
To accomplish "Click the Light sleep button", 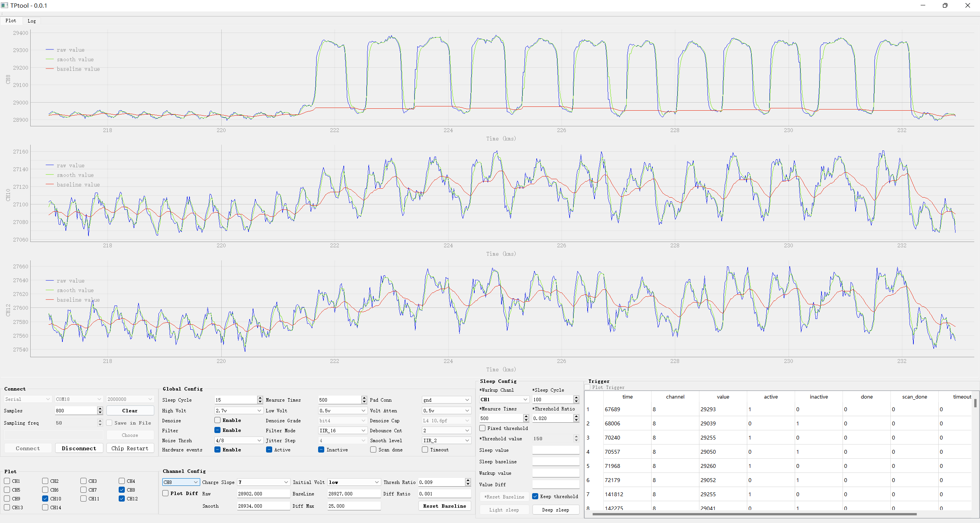I will click(504, 510).
